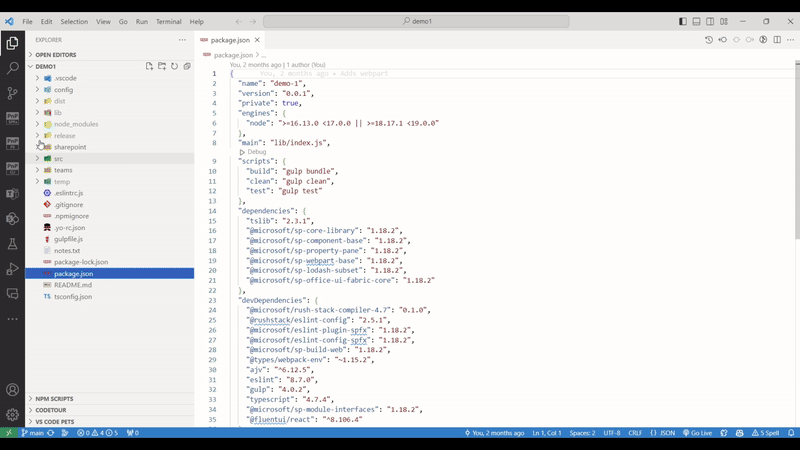Click Go Live in status bar
Image resolution: width=800 pixels, height=450 pixels.
697,433
